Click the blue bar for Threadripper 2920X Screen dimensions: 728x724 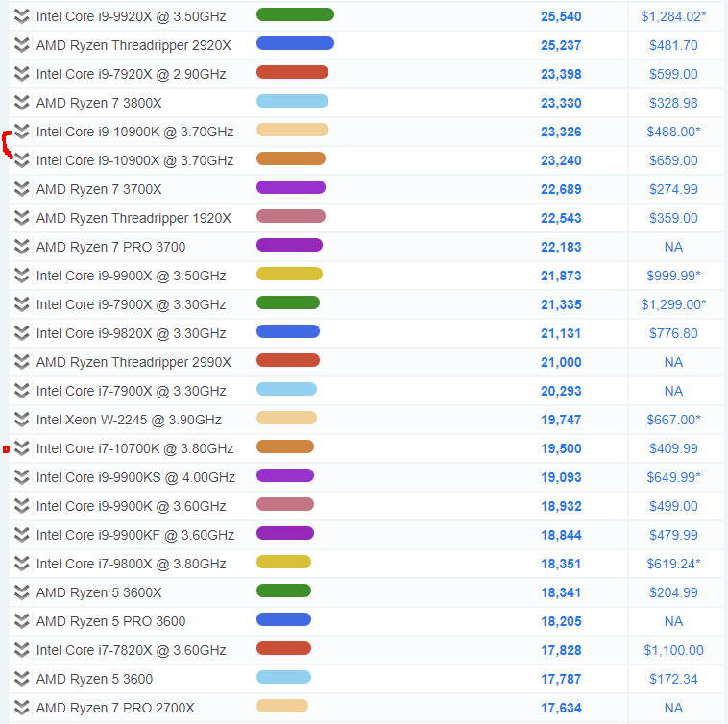(295, 43)
